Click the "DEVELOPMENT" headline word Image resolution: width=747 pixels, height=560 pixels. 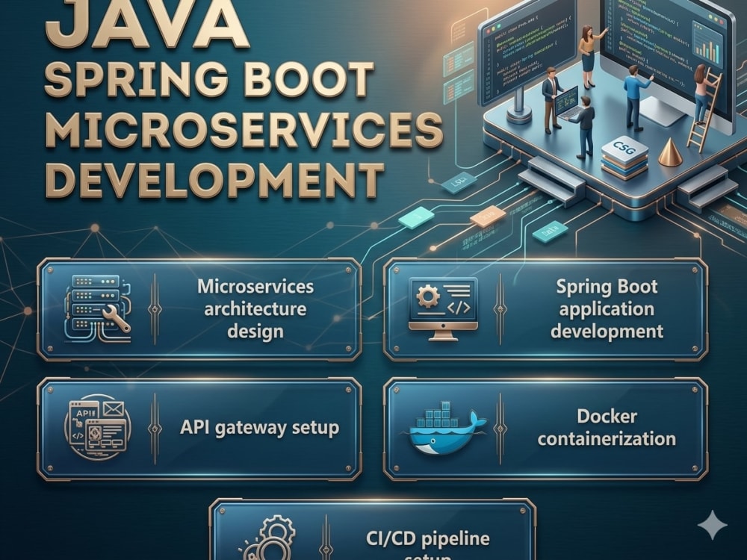click(x=214, y=180)
